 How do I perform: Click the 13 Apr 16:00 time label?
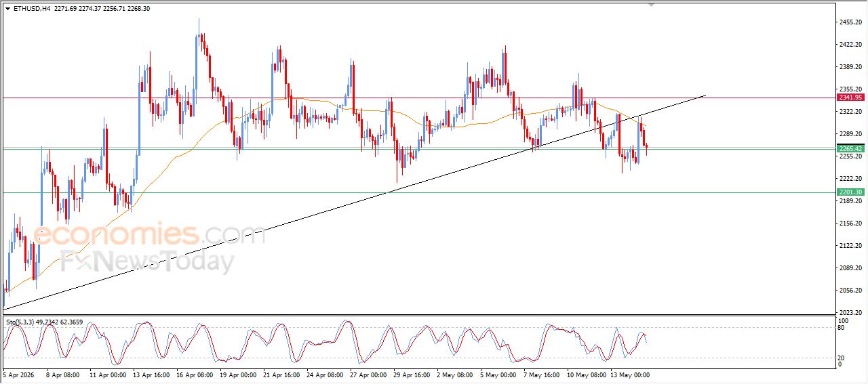pyautogui.click(x=151, y=374)
